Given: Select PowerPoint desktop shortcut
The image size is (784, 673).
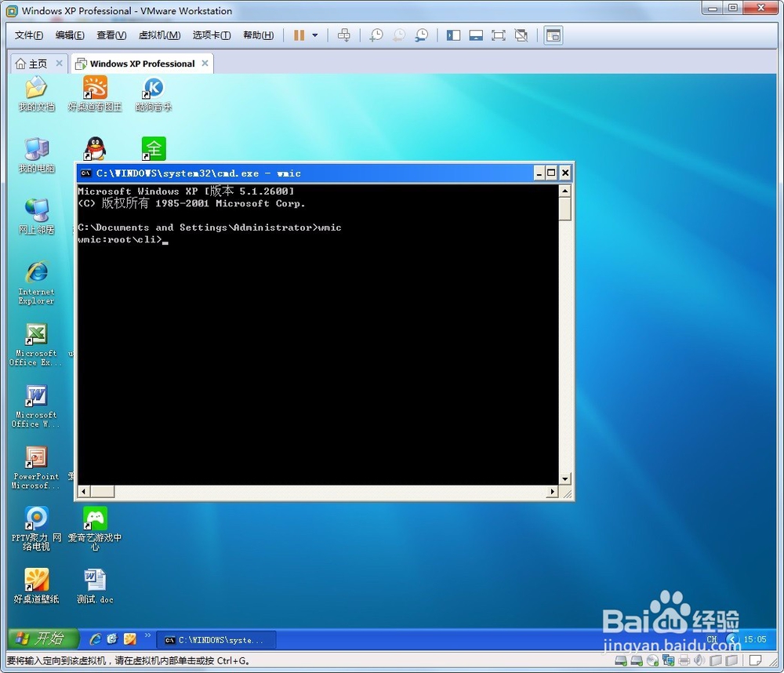Looking at the screenshot, I should pyautogui.click(x=36, y=467).
